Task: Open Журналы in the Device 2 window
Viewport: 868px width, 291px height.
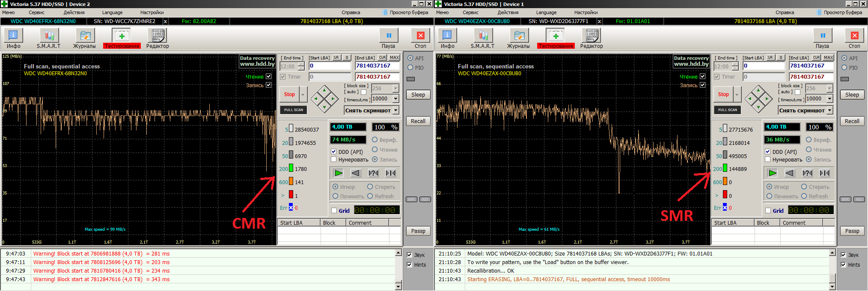Action: pos(85,36)
